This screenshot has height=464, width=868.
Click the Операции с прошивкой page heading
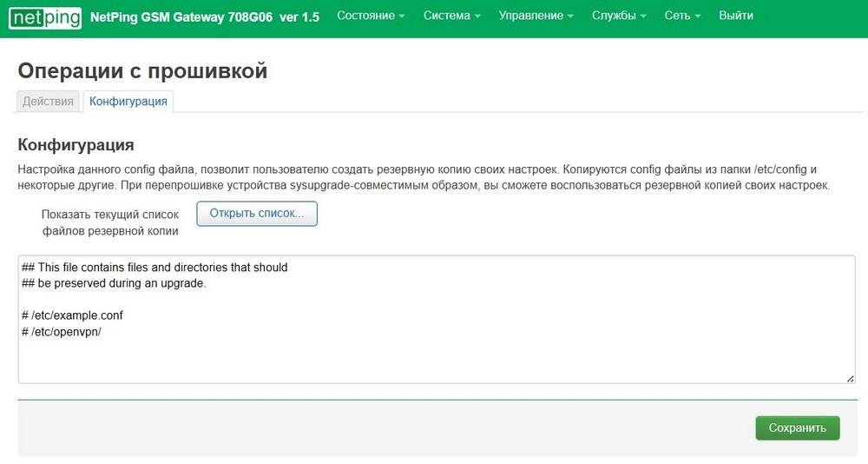coord(142,71)
